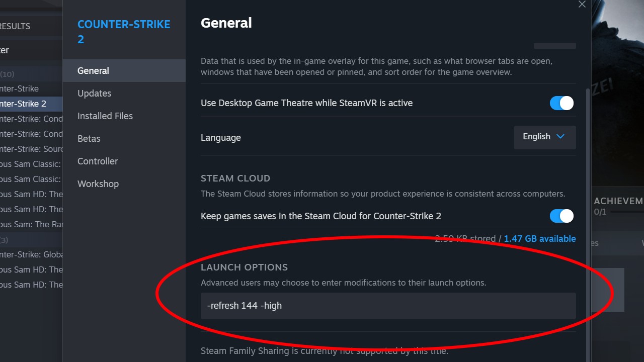Select the Betas tab
This screenshot has width=644, height=362.
click(x=89, y=138)
